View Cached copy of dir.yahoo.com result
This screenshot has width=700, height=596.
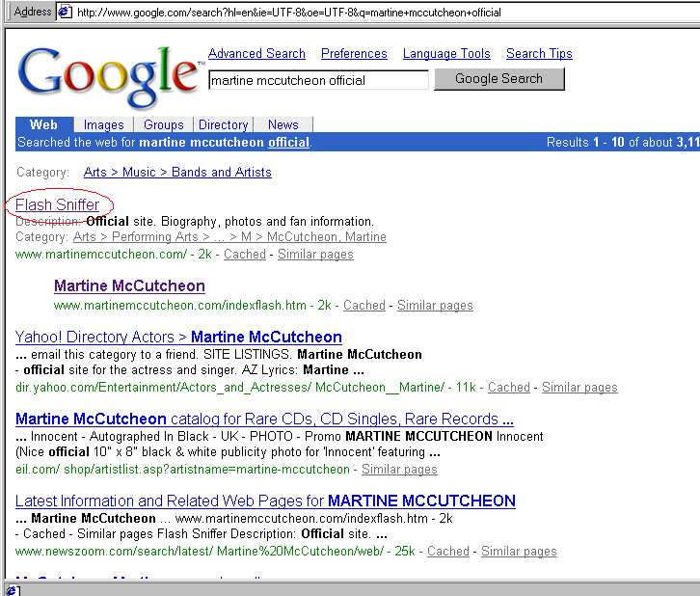(509, 388)
